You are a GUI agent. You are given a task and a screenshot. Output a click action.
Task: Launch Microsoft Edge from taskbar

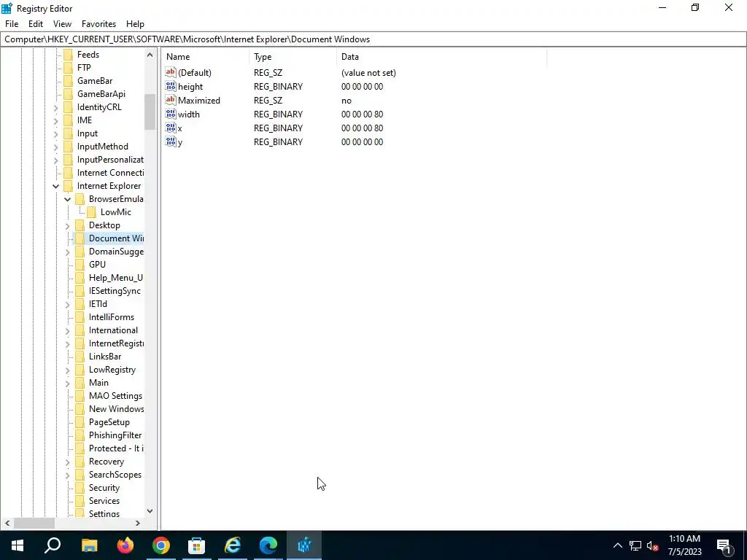tap(268, 545)
